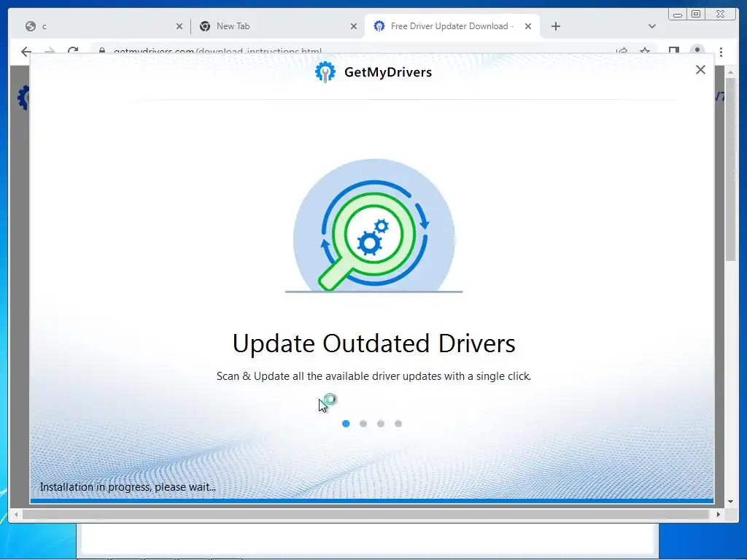Image resolution: width=747 pixels, height=560 pixels.
Task: Go back to the previous page
Action: tap(26, 50)
